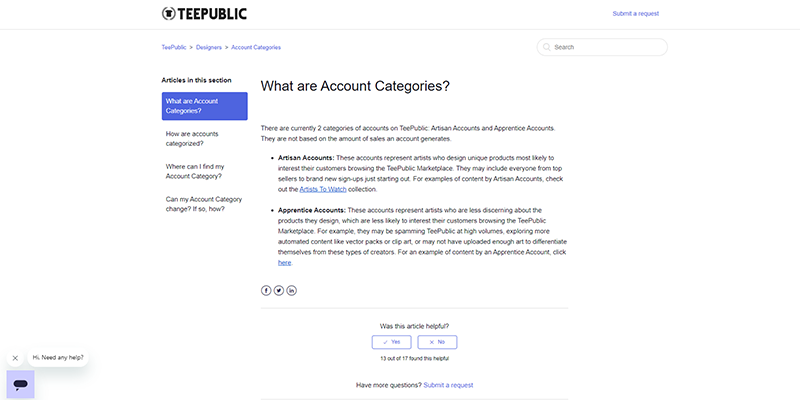The width and height of the screenshot is (800, 400).
Task: Open the Artists To Watch collection link
Action: pyautogui.click(x=323, y=189)
